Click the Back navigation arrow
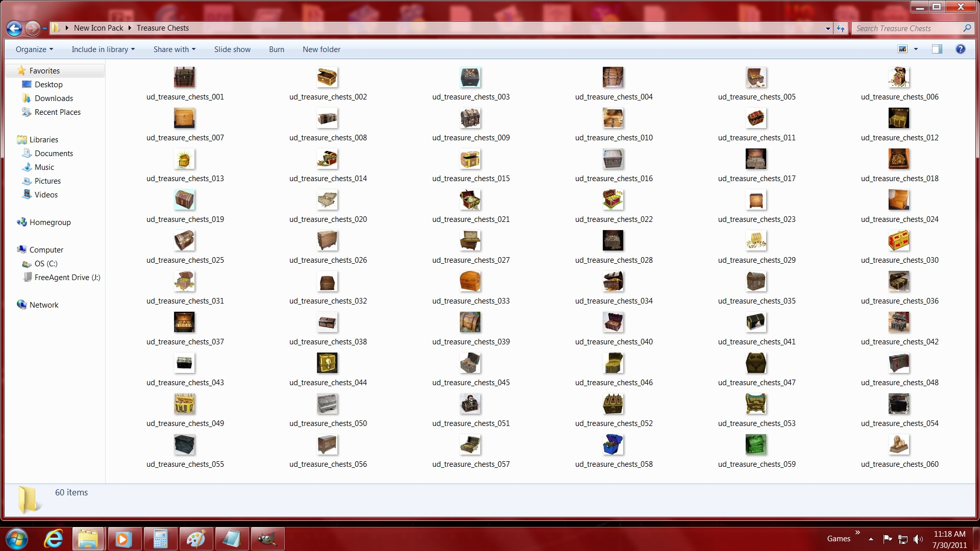This screenshot has height=551, width=980. (14, 29)
